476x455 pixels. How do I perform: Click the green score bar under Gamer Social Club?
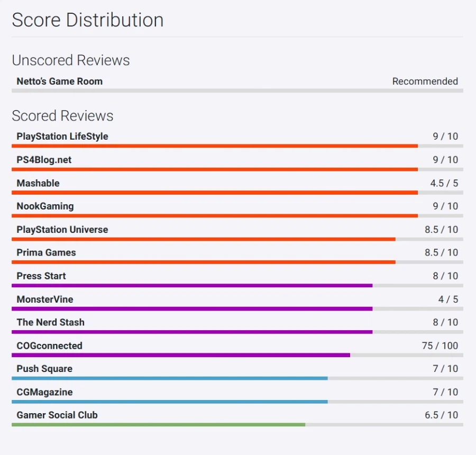pos(158,425)
